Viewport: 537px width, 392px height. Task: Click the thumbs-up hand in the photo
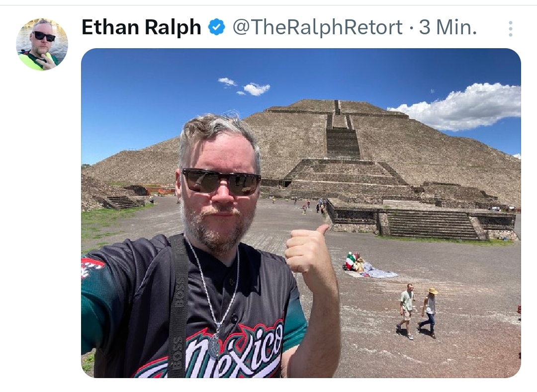[x=306, y=248]
